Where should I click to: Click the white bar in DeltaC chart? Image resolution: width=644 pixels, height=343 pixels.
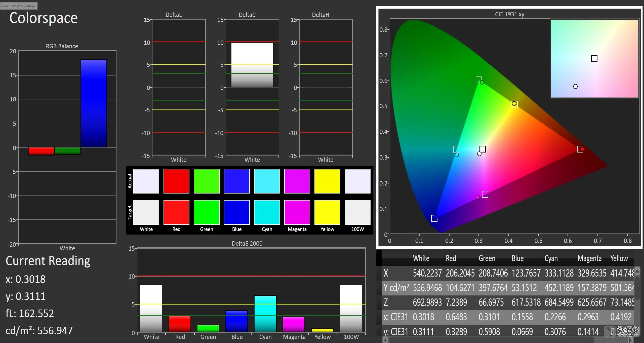(x=252, y=65)
